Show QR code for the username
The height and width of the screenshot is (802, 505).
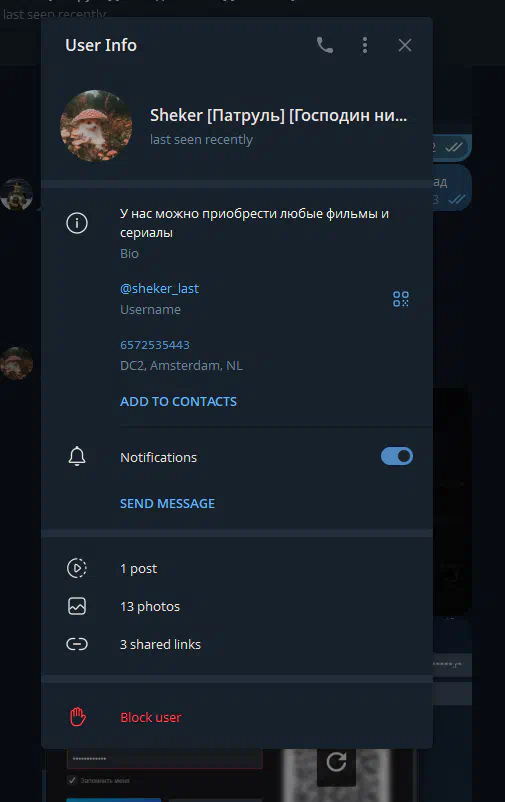coord(401,299)
